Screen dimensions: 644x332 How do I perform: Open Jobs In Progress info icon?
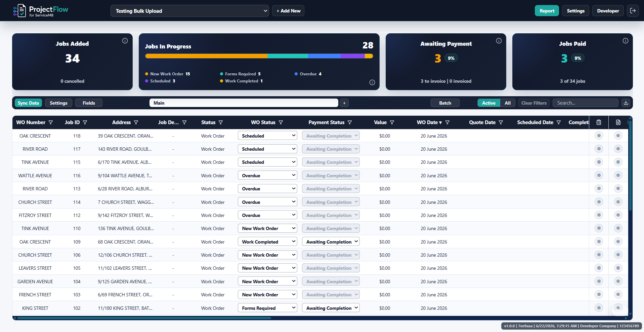tap(372, 82)
